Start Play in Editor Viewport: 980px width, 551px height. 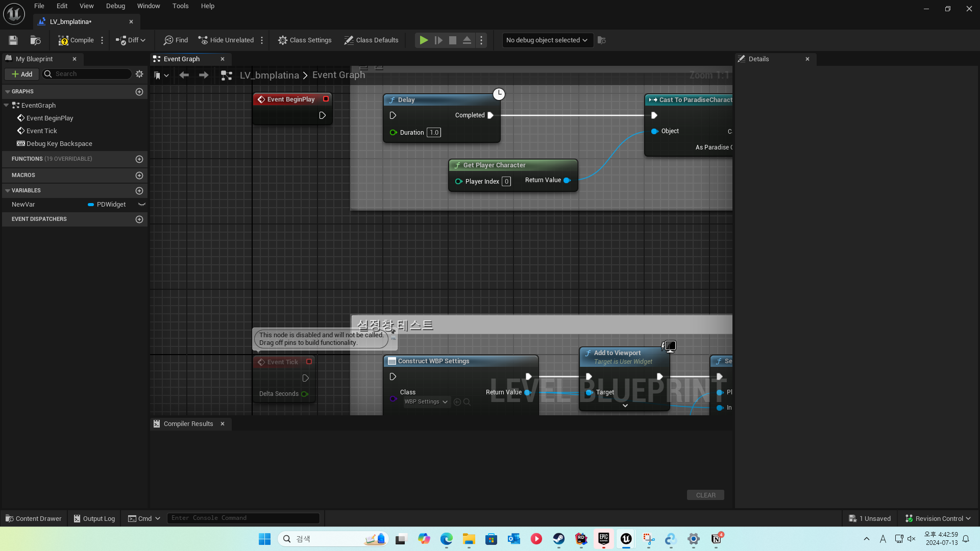pyautogui.click(x=424, y=40)
